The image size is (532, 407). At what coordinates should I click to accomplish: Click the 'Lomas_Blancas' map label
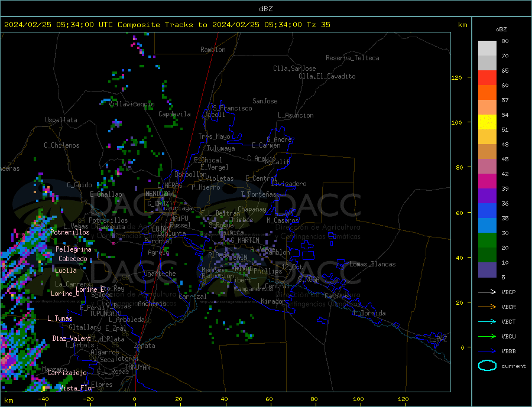click(372, 264)
